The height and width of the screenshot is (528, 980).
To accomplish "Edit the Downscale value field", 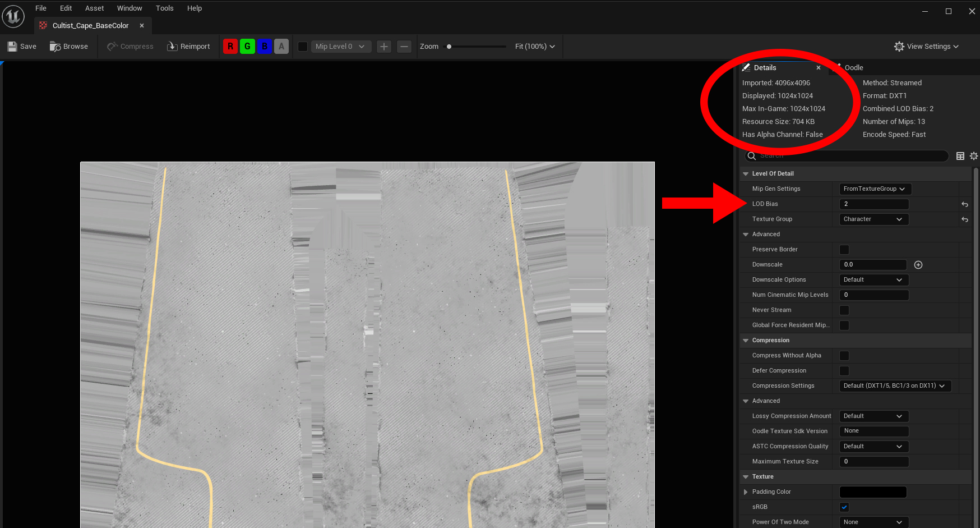I will 873,265.
